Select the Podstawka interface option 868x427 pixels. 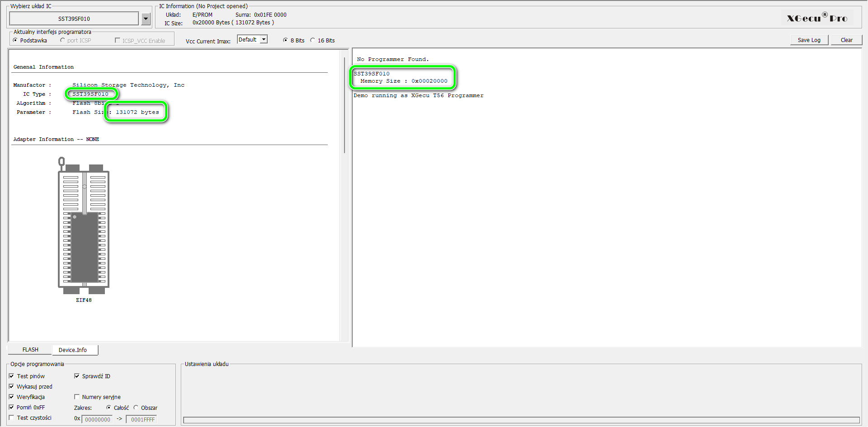pyautogui.click(x=30, y=41)
